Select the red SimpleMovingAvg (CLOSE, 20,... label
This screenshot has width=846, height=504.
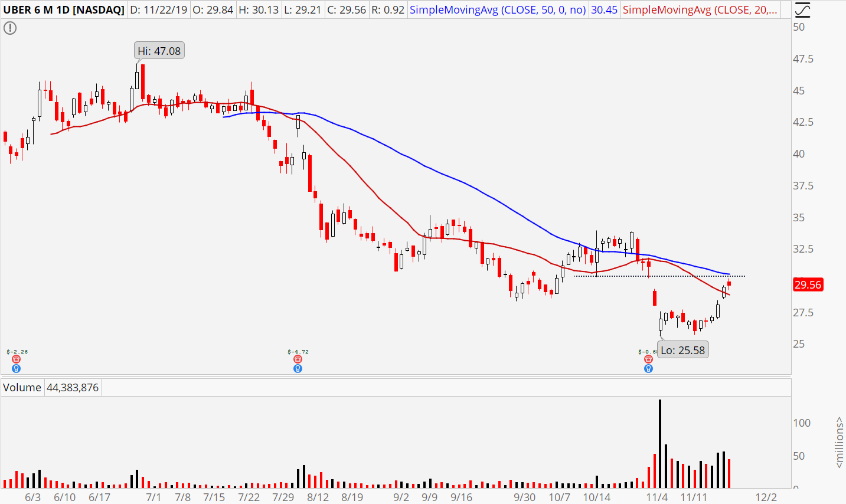tap(700, 10)
